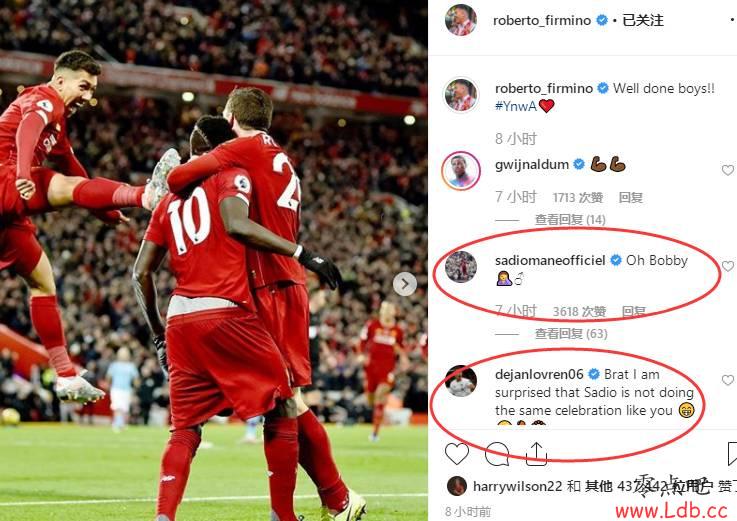Like dejanlovren06's comment with the heart
Viewport: 737px width, 521px height.
click(x=728, y=380)
